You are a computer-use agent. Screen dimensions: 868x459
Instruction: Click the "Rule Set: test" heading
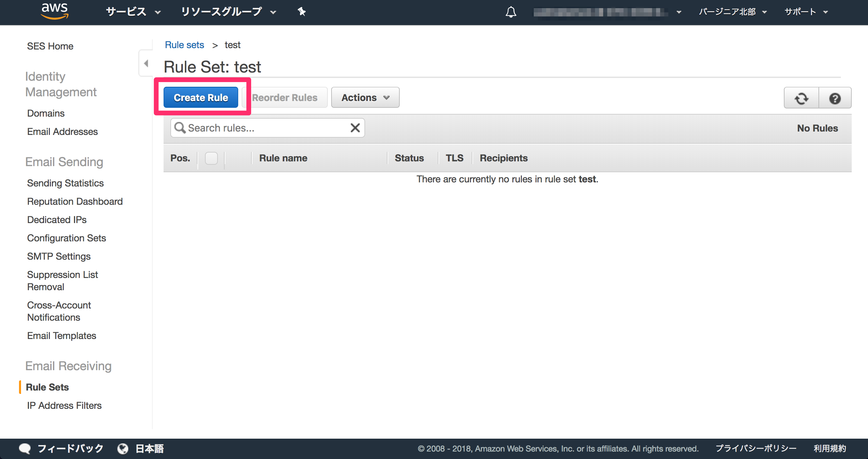coord(212,67)
